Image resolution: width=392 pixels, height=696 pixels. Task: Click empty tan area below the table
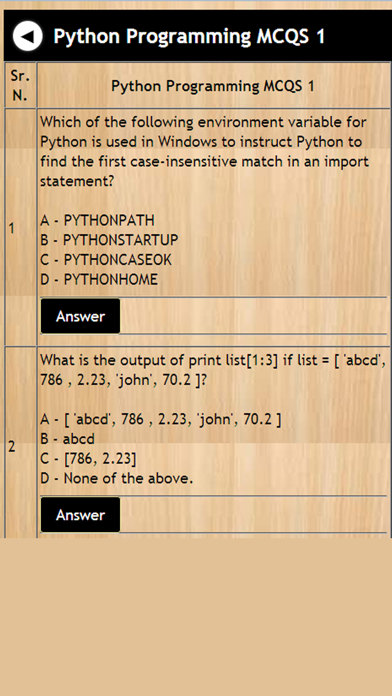196,617
